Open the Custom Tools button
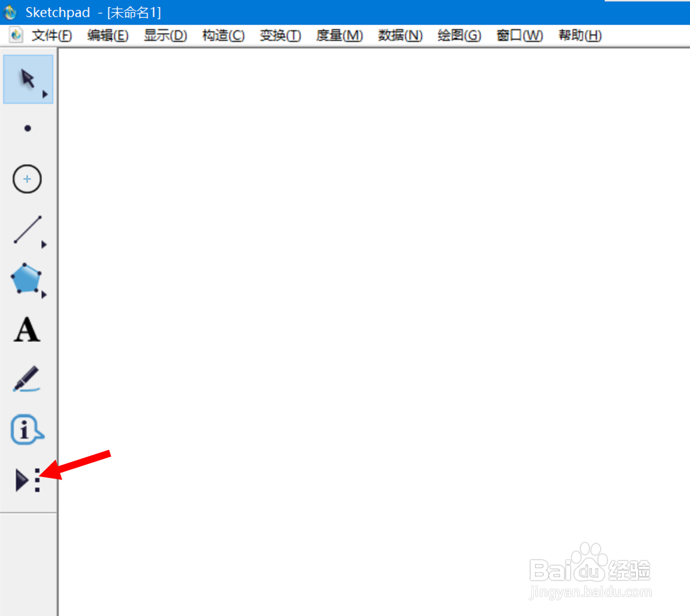The image size is (690, 616). (27, 480)
